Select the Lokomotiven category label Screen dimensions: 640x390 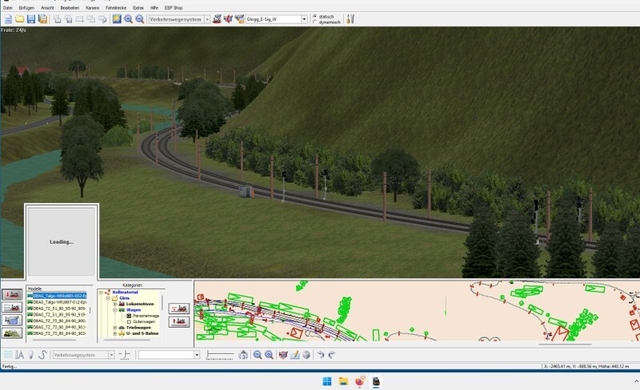tap(140, 304)
